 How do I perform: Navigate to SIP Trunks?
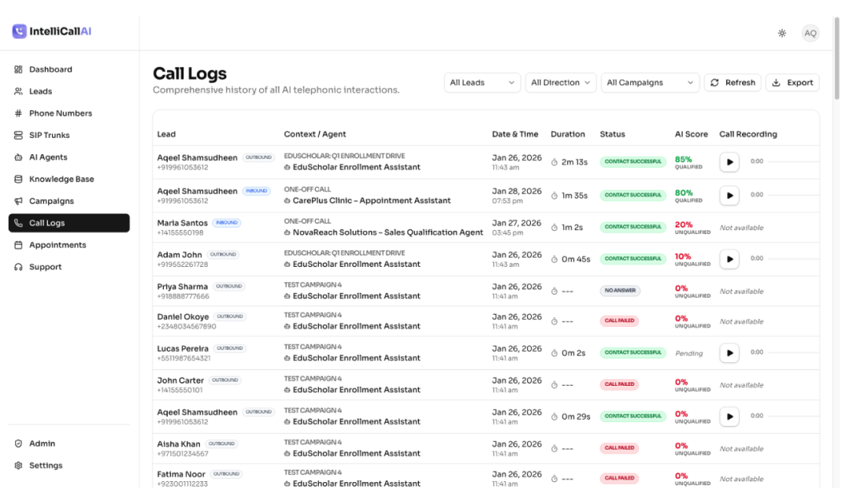point(69,135)
